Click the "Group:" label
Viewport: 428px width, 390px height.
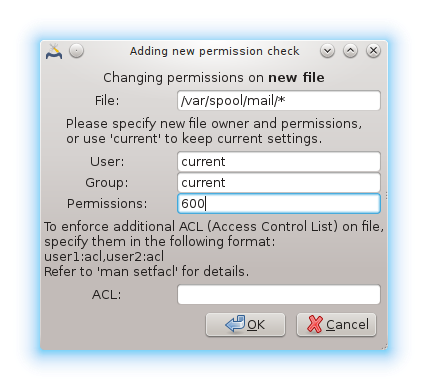(107, 183)
